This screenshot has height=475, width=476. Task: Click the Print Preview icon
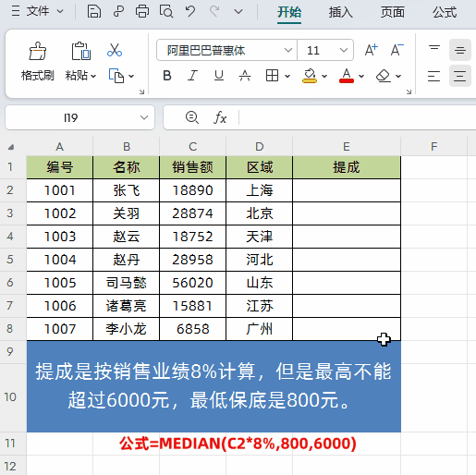pos(166,12)
